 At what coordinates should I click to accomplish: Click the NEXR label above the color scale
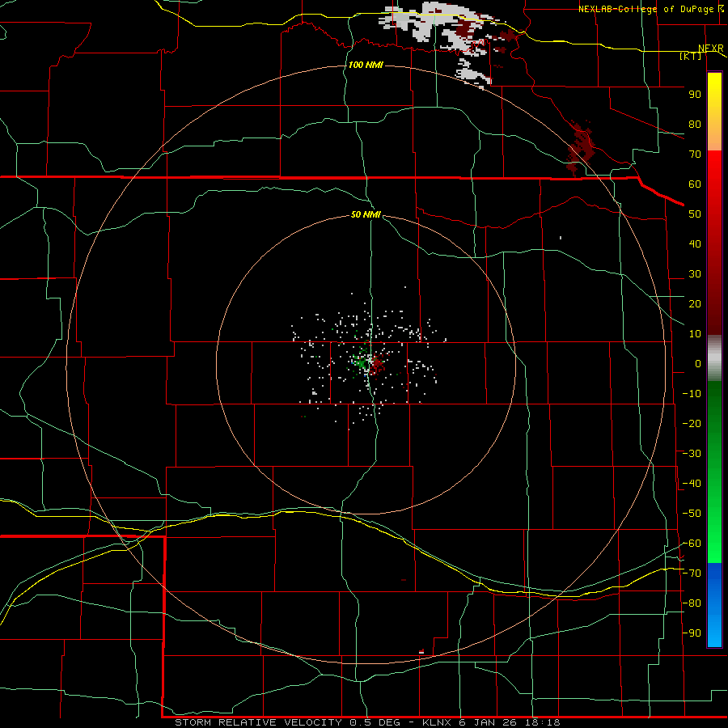coord(711,49)
